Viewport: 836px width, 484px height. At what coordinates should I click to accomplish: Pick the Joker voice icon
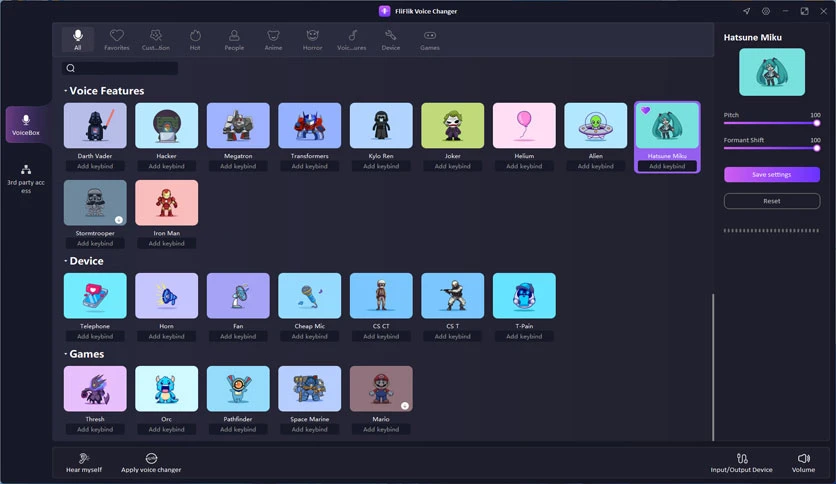[453, 126]
